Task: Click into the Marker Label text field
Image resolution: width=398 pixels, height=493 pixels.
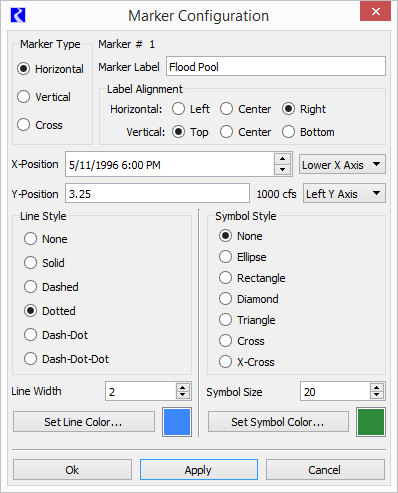Action: point(276,66)
